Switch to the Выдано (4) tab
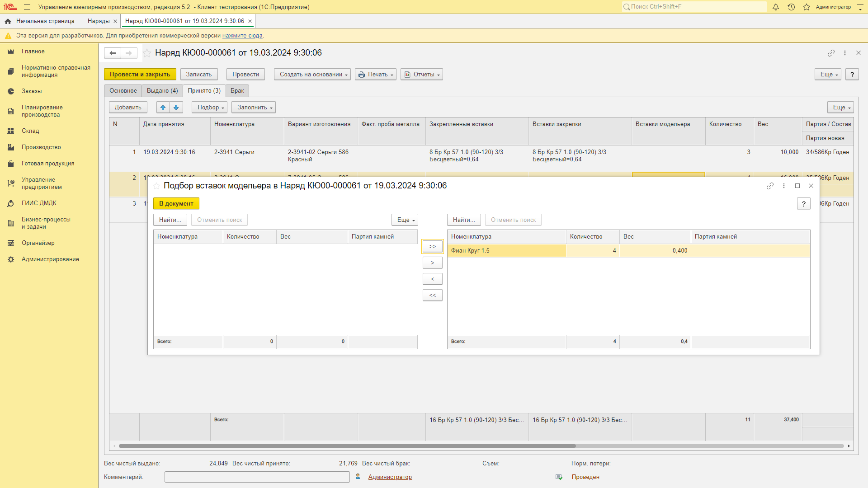The image size is (868, 488). 162,91
